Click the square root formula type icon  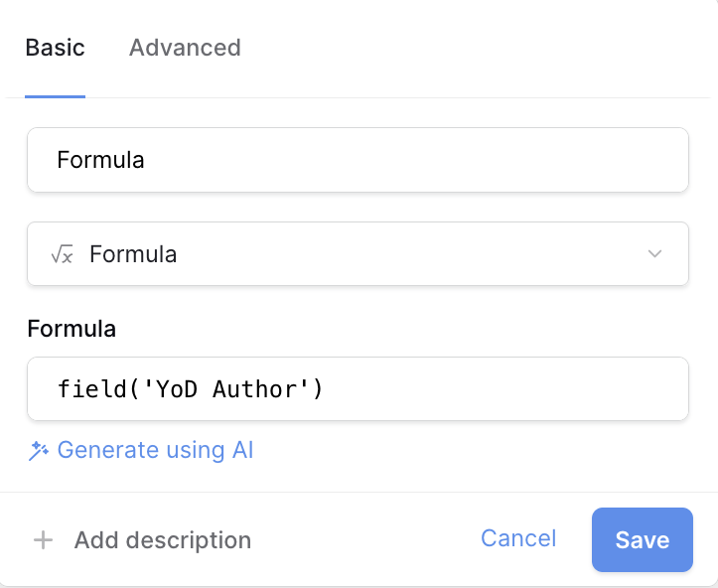pos(62,254)
